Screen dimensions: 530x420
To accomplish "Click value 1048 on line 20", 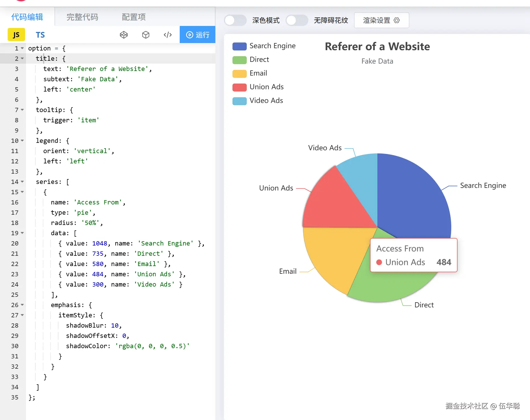I will [x=100, y=243].
